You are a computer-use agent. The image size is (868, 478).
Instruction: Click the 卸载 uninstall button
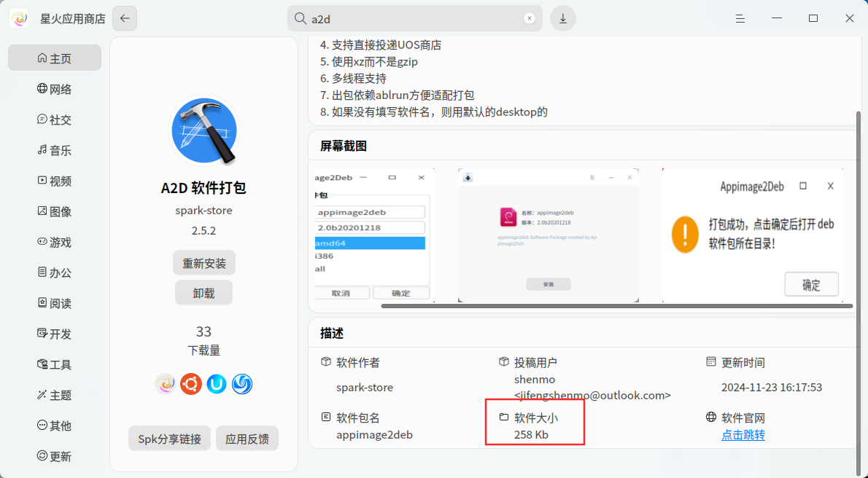[204, 293]
